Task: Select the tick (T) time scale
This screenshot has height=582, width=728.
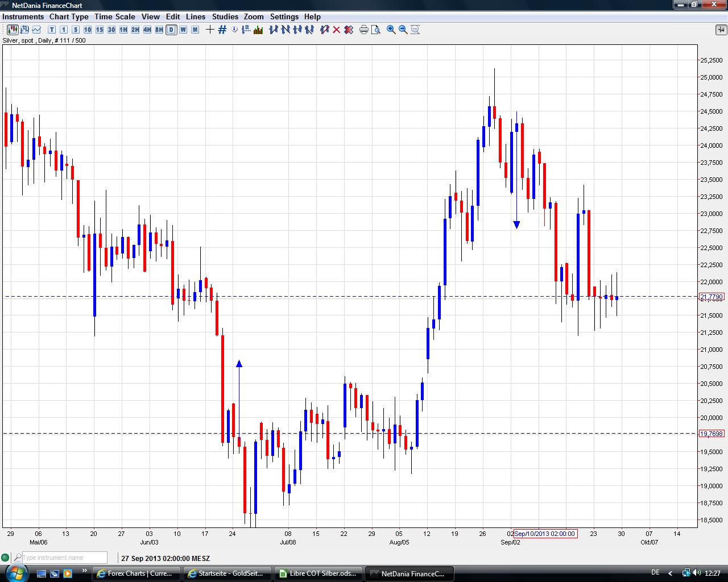Action: point(52,30)
